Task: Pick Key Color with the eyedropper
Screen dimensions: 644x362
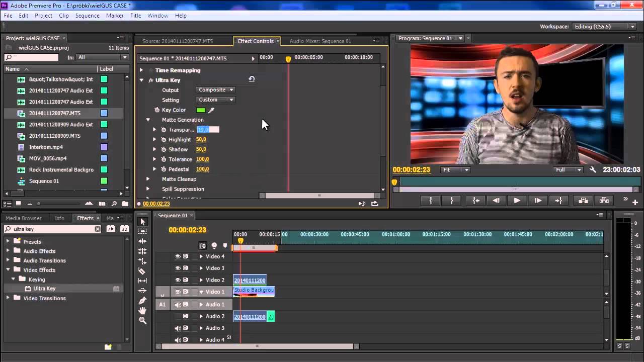Action: point(211,110)
